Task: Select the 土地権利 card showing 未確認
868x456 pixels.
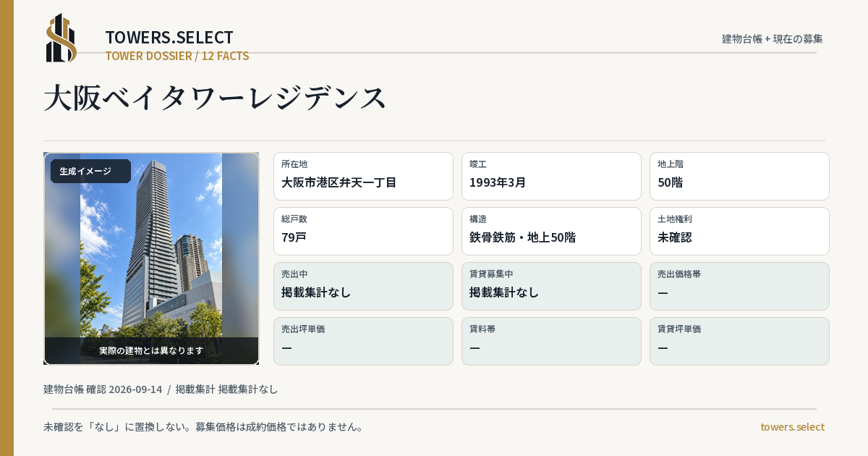Action: [739, 231]
